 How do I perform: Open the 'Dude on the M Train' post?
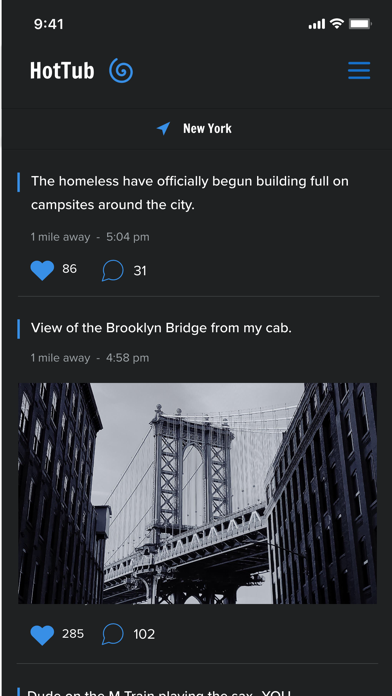(158, 692)
